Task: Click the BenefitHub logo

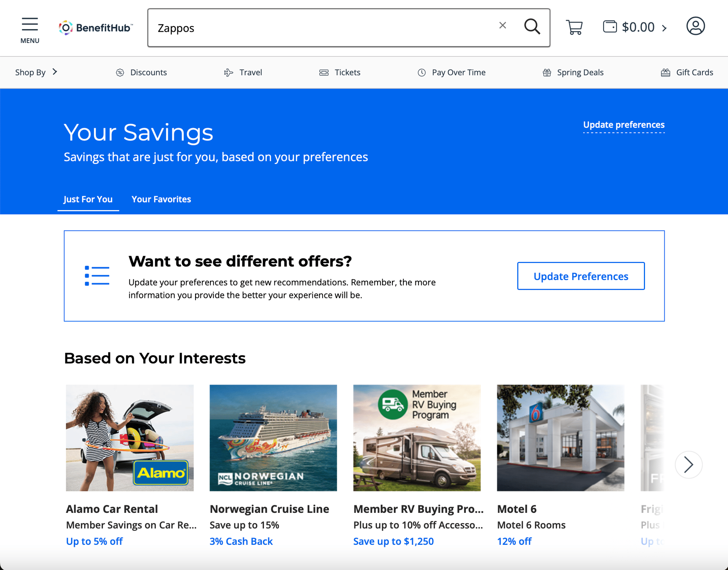Action: (96, 28)
